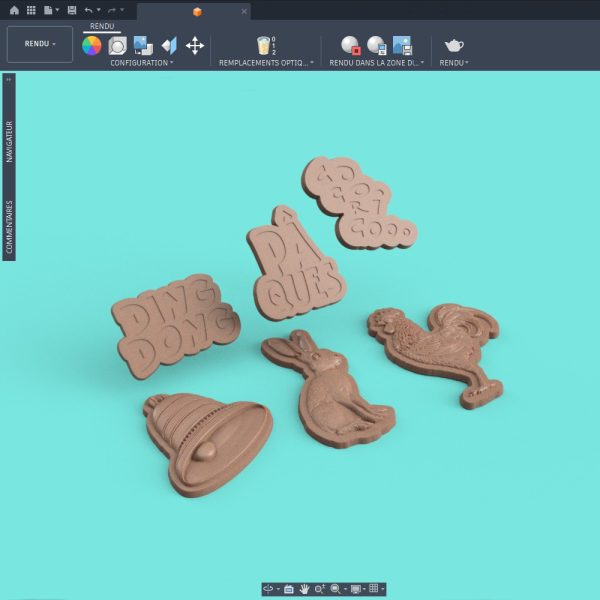Viewport: 600px width, 600px height.
Task: Open the display settings dropdown arrow
Action: (x=364, y=589)
